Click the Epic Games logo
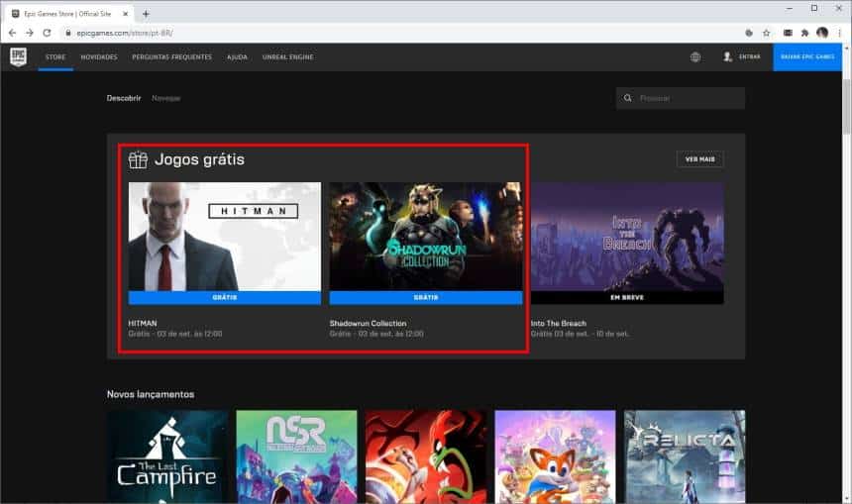852x504 pixels. 19,56
